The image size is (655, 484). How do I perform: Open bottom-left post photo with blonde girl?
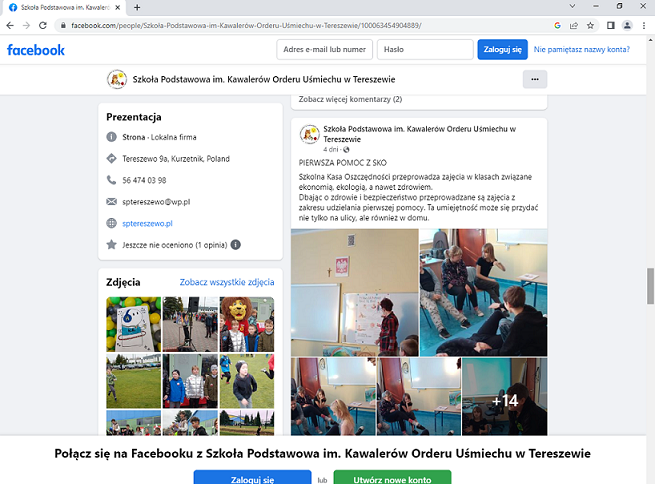tap(333, 397)
